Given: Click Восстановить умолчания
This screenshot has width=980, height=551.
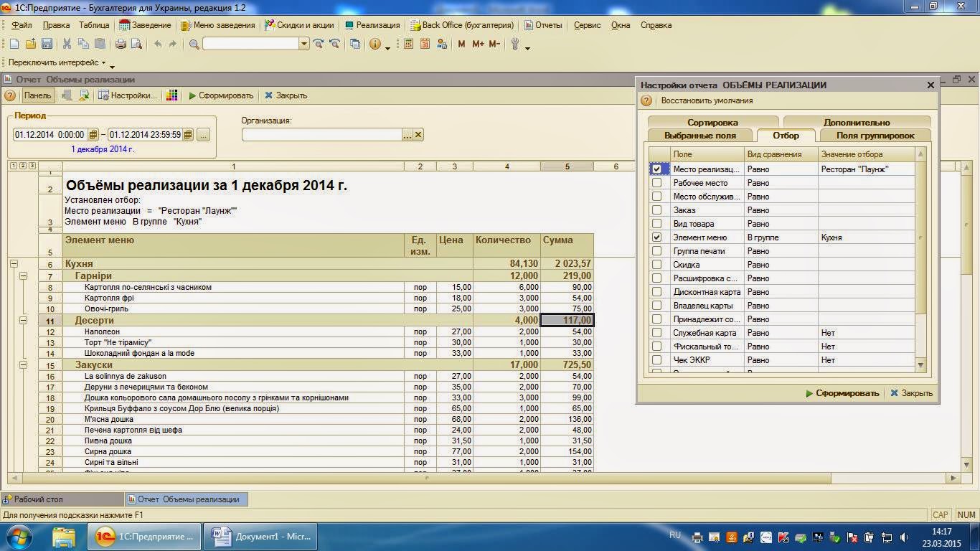Looking at the screenshot, I should pos(707,100).
